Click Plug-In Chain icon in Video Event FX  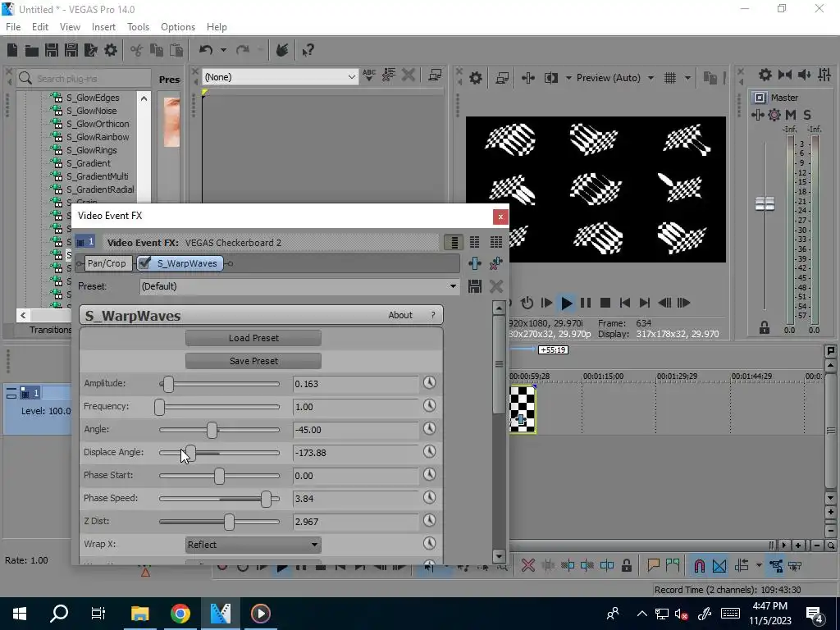(x=475, y=263)
